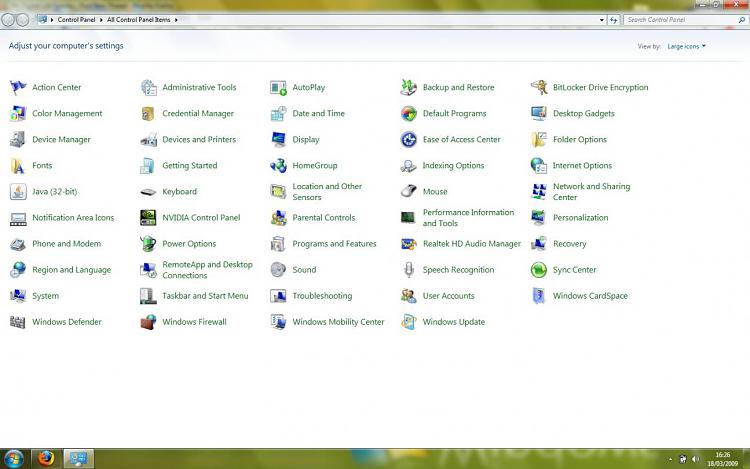Viewport: 750px width, 469px height.
Task: Open Windows Defender link
Action: tap(66, 322)
